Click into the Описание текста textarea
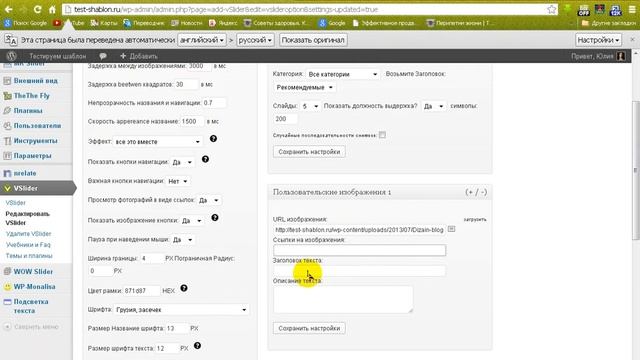This screenshot has width=640, height=360. [343, 300]
